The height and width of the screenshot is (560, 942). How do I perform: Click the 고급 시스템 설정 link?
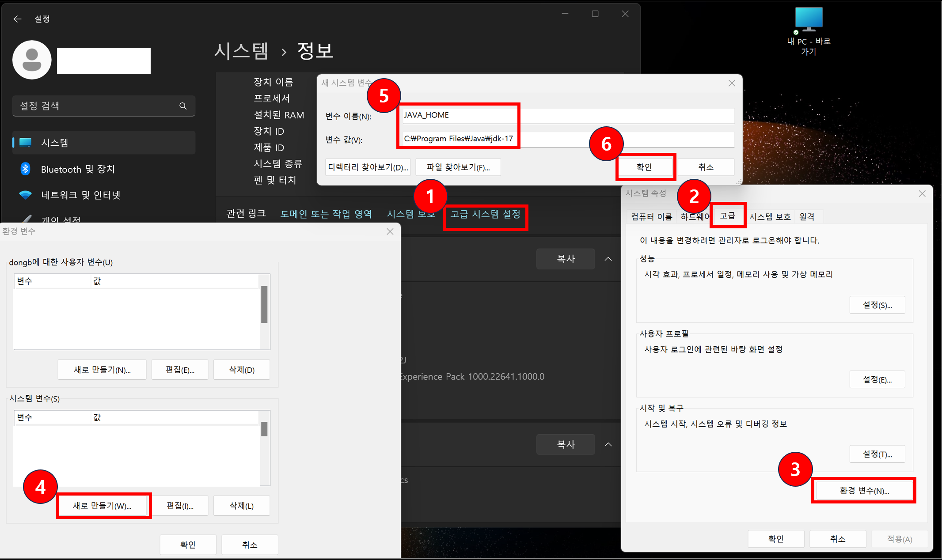[485, 214]
